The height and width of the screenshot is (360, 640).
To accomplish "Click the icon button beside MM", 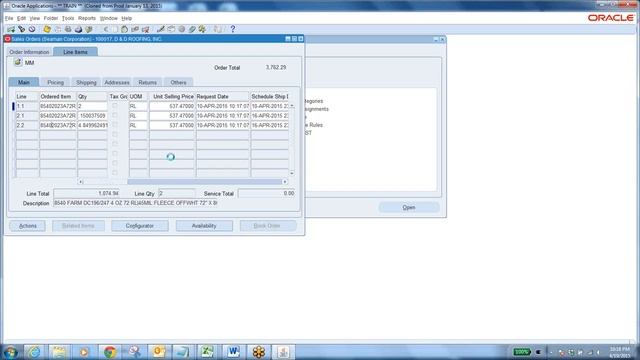I will (x=18, y=62).
